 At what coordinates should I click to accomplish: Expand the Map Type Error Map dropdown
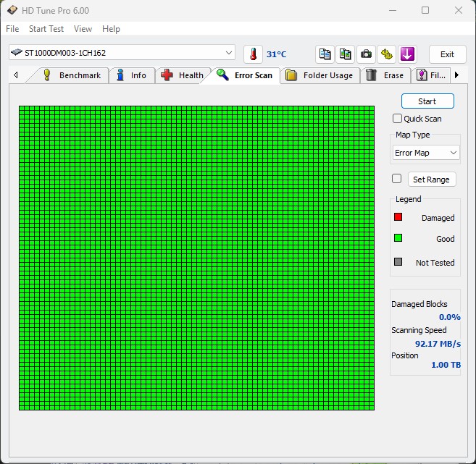(426, 153)
